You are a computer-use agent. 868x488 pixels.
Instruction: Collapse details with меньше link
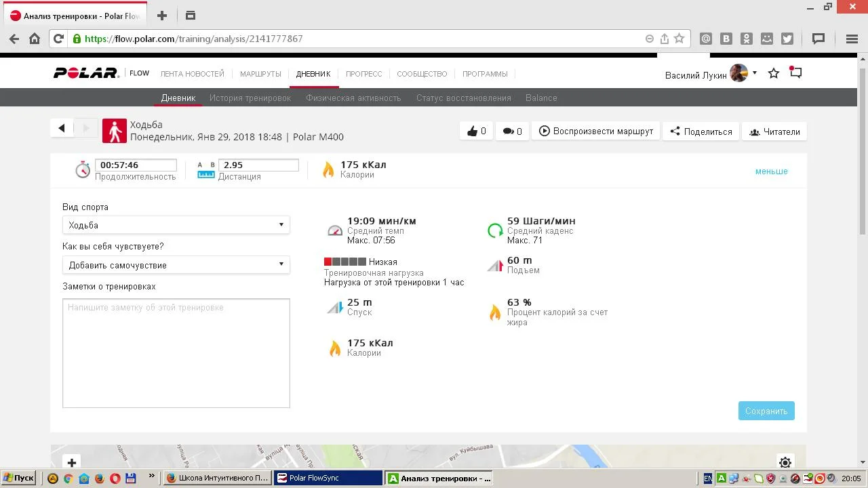coord(771,171)
